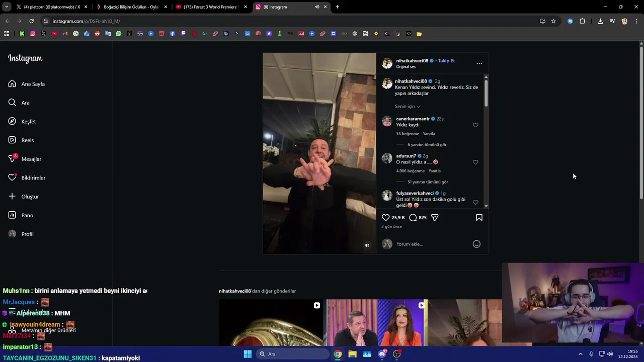Show 6 replies under canerkaramantr's comment

(427, 145)
